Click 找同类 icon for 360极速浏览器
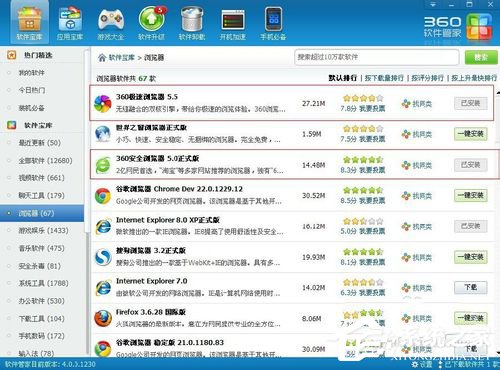Screen dimensions: 500x370 point(406,104)
